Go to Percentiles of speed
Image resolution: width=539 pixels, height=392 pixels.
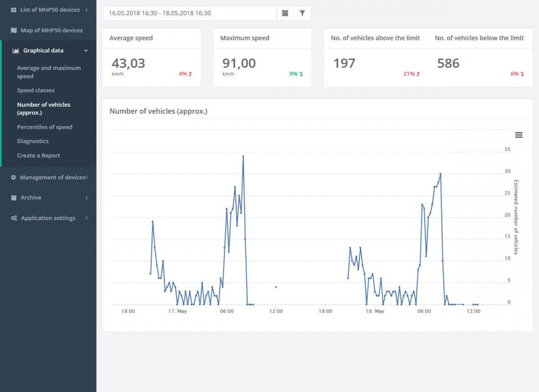point(44,127)
